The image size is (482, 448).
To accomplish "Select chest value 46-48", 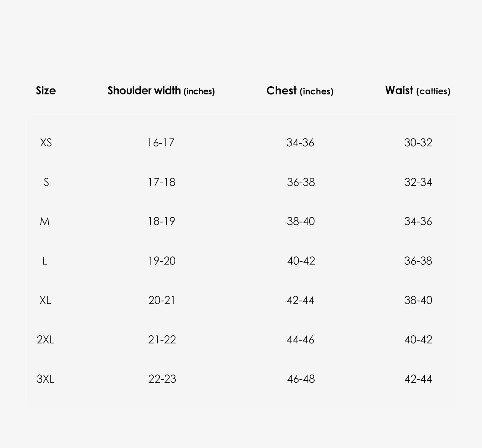I will tap(301, 379).
